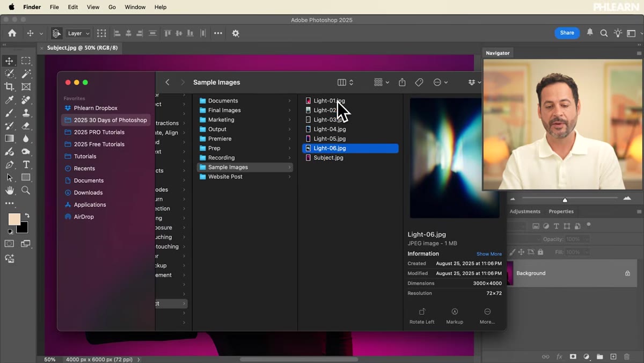Open Phlearn Dropbox in Finder sidebar
The image size is (644, 363).
click(96, 108)
